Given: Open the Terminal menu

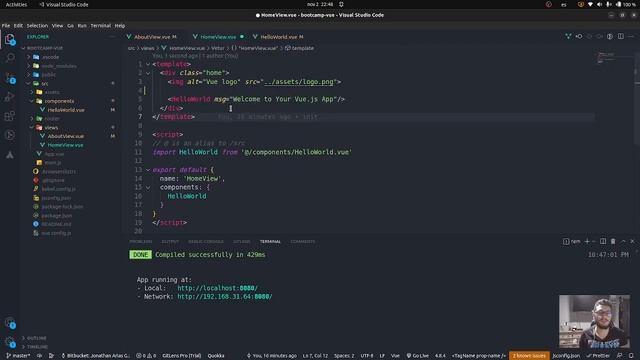Looking at the screenshot, I should point(100,25).
